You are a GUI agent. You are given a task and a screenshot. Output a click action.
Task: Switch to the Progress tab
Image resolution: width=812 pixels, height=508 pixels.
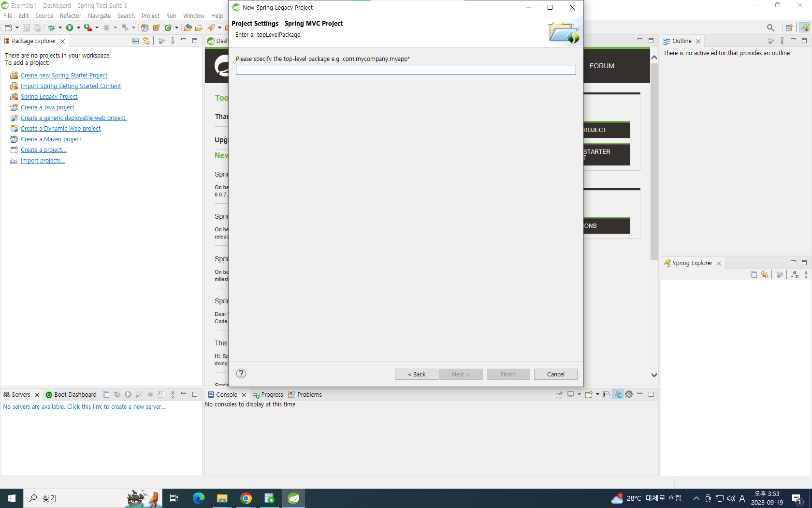(x=268, y=395)
